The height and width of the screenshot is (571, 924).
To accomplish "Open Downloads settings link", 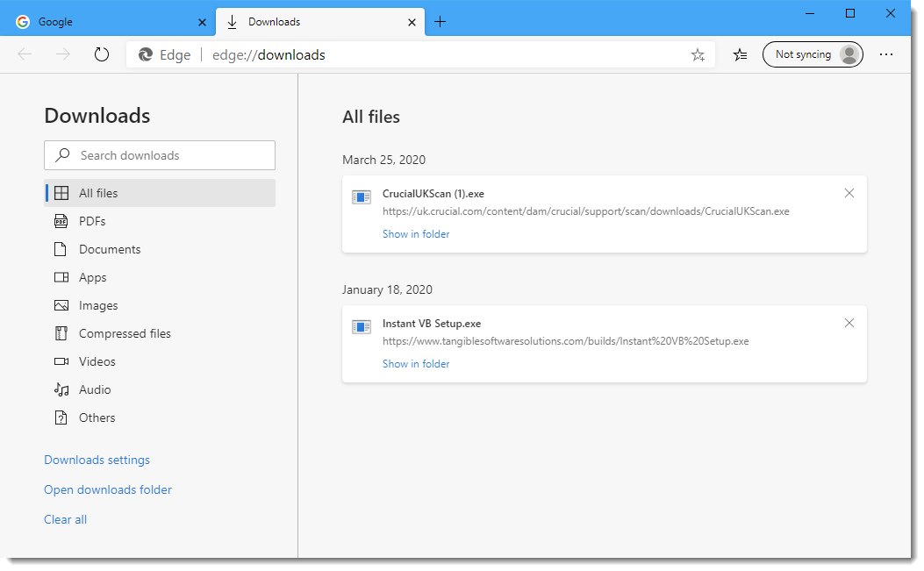I will [x=97, y=460].
